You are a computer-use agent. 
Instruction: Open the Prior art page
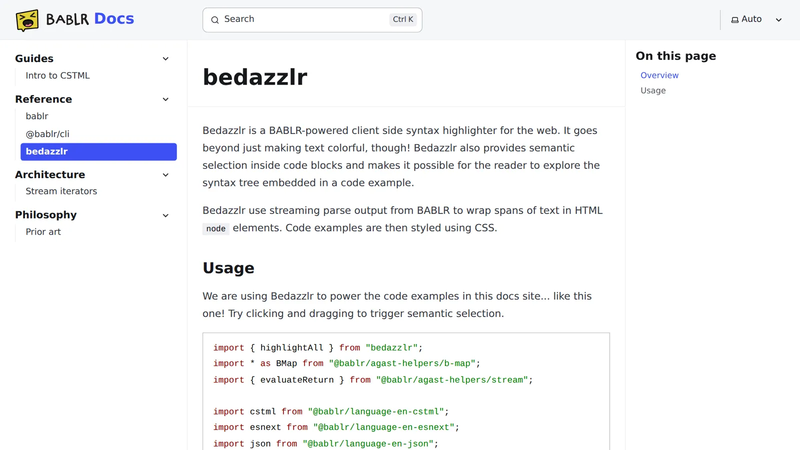pyautogui.click(x=43, y=232)
